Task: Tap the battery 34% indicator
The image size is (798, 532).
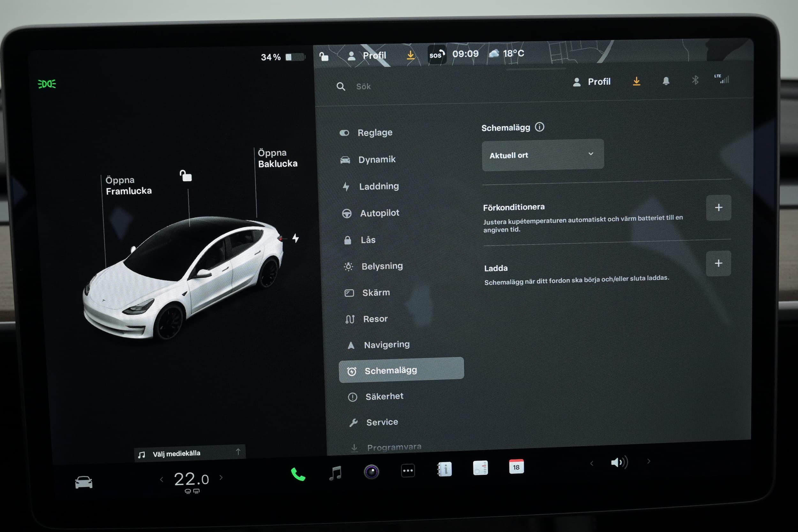Action: (x=283, y=57)
